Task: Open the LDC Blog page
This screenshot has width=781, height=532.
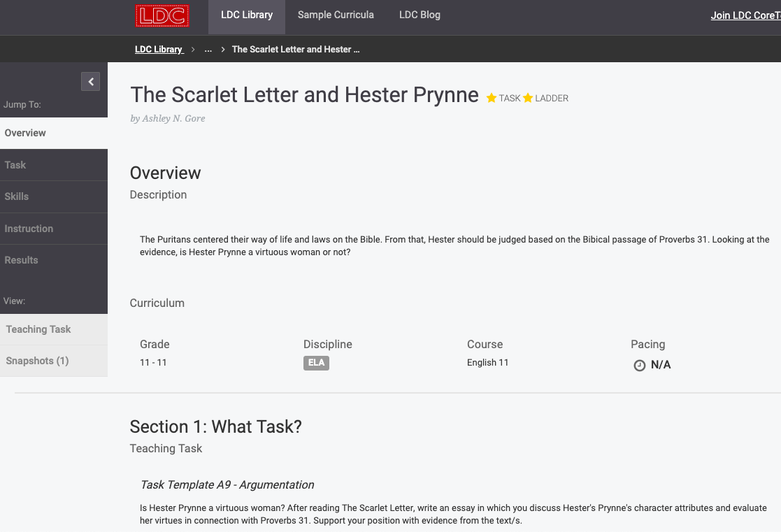Action: click(420, 15)
